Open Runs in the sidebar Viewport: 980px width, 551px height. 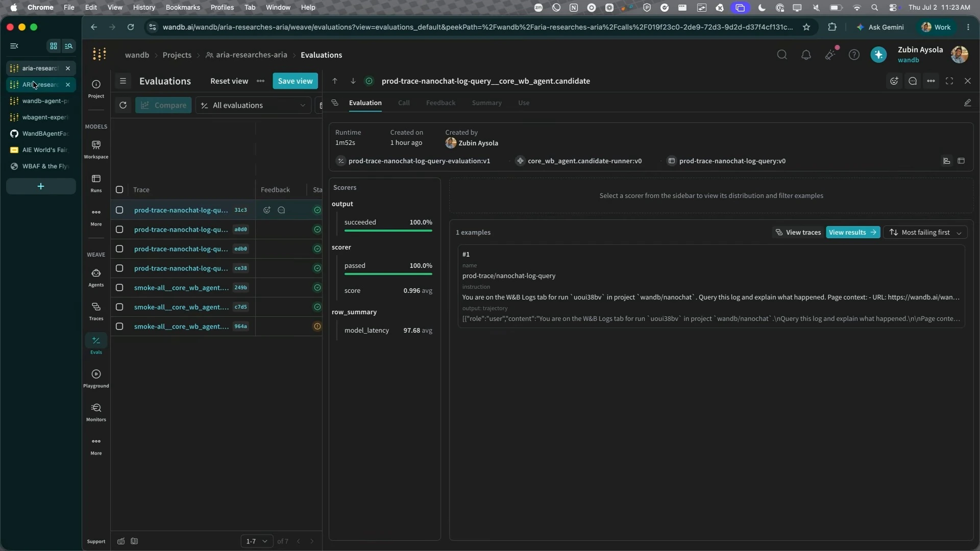96,183
